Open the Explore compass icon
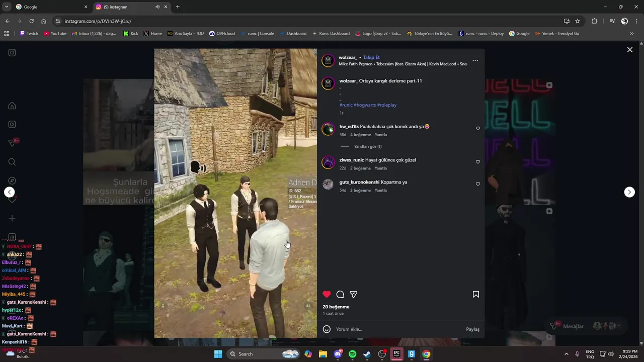Screen dimensions: 644x362 click(x=12, y=180)
